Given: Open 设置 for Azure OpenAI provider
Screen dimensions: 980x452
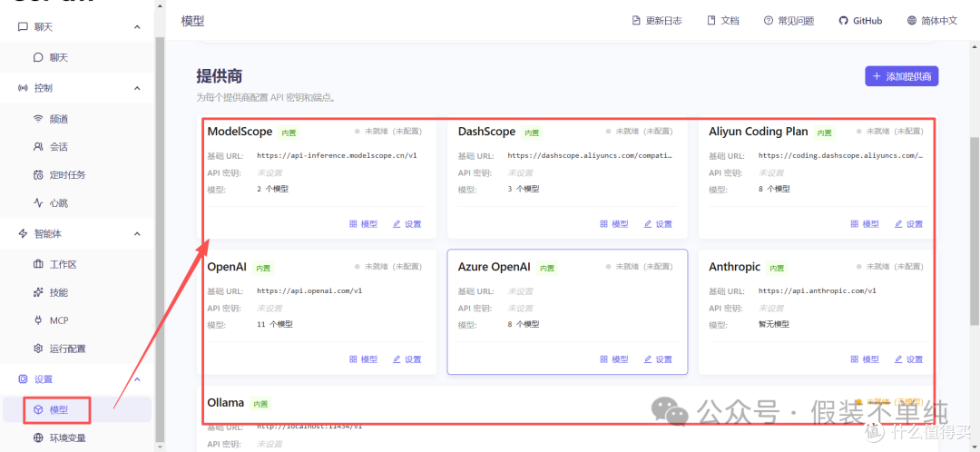Looking at the screenshot, I should pyautogui.click(x=658, y=359).
